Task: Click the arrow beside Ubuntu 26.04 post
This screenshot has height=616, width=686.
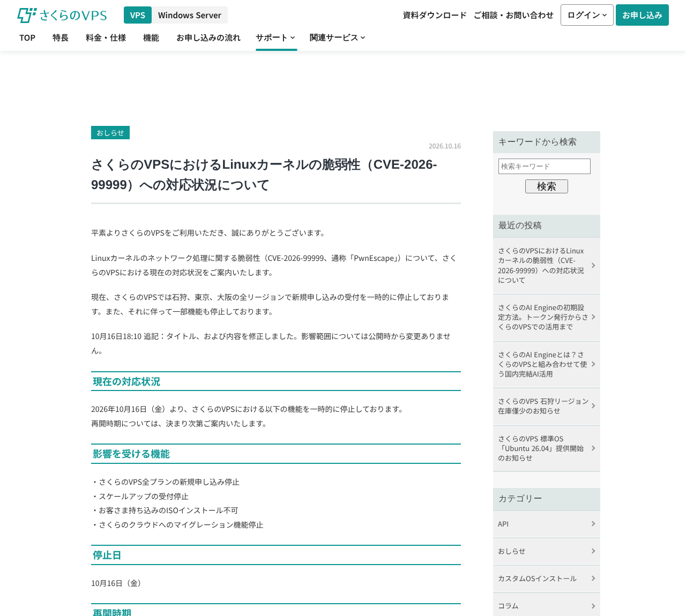Action: pyautogui.click(x=593, y=448)
